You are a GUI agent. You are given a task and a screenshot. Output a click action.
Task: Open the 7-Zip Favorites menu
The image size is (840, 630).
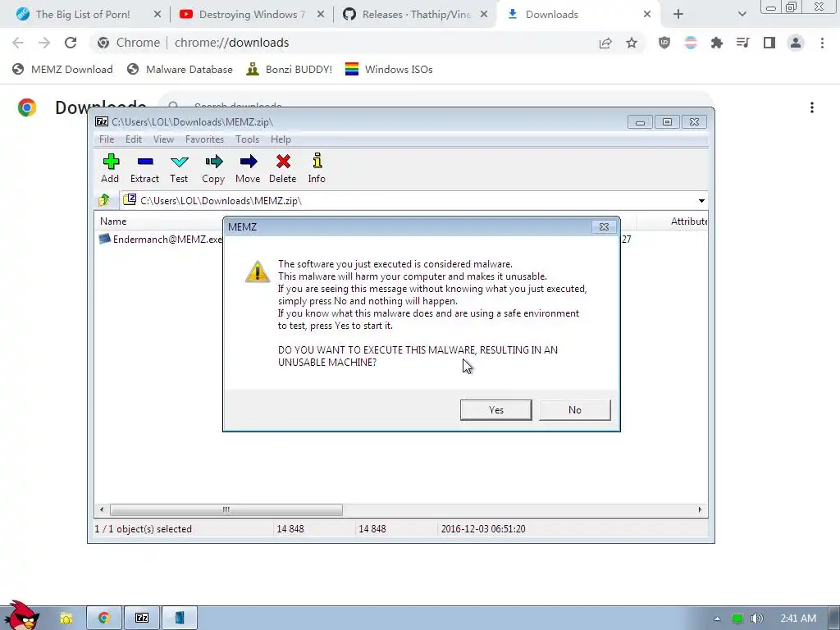coord(204,139)
